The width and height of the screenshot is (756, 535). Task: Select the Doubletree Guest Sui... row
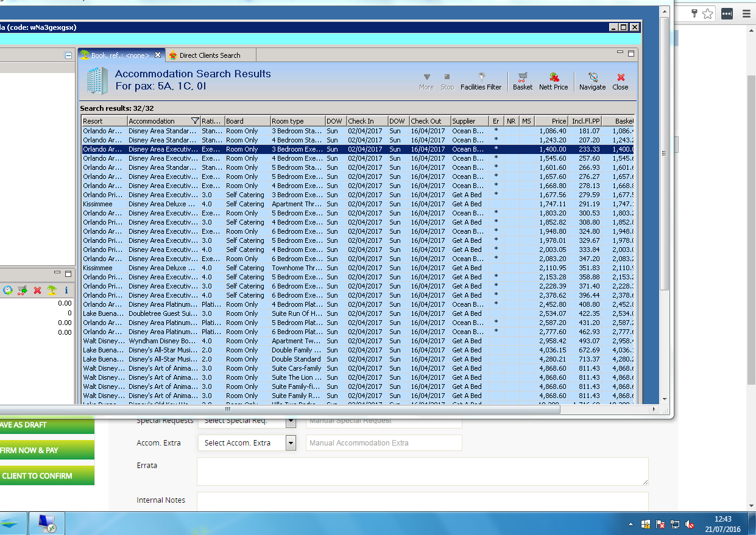[x=358, y=313]
